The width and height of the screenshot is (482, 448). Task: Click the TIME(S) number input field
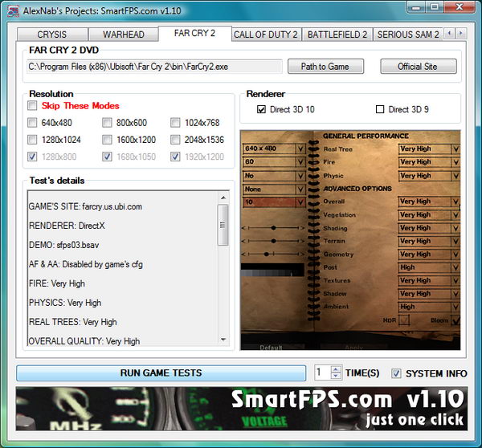[323, 373]
